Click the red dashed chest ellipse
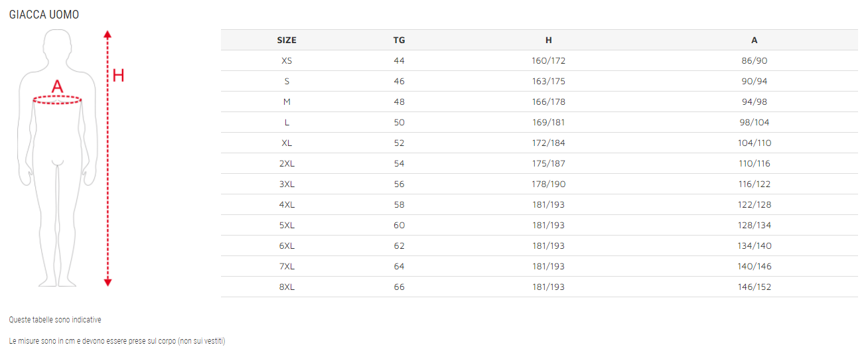Screen dimensions: 868x351 click(x=58, y=100)
